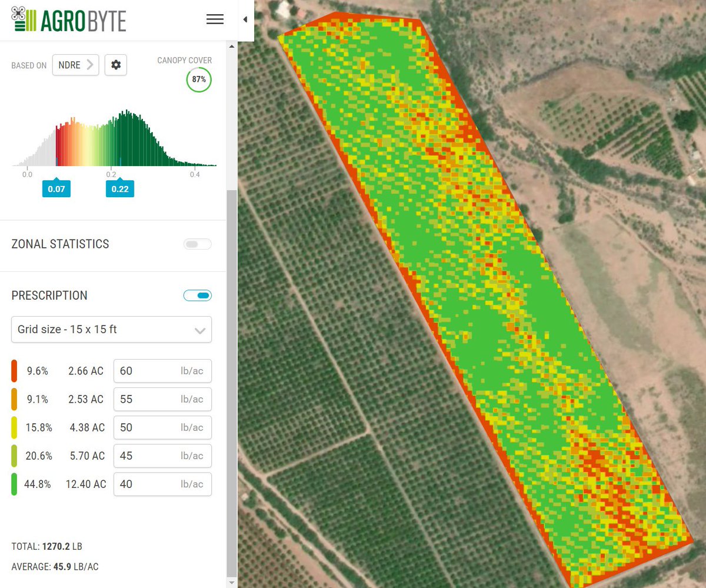Image resolution: width=706 pixels, height=588 pixels.
Task: Collapse the side panel with arrow
Action: (x=245, y=19)
